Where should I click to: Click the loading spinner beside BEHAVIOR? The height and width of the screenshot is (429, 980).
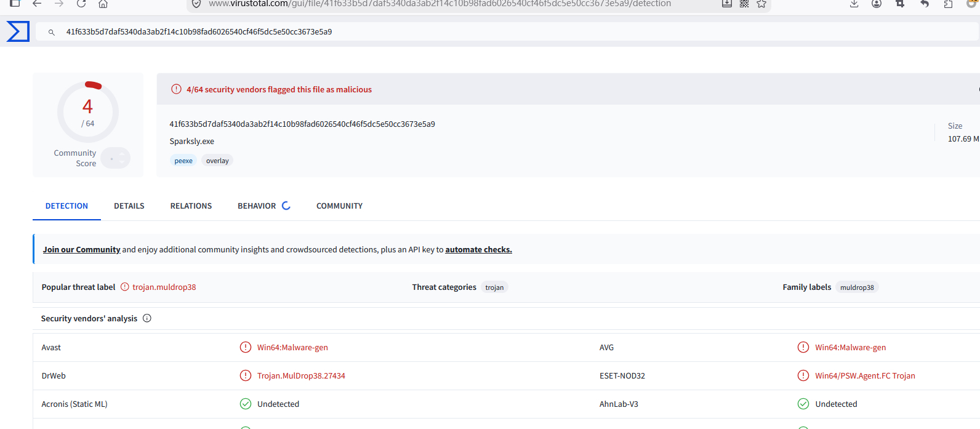[x=286, y=206]
